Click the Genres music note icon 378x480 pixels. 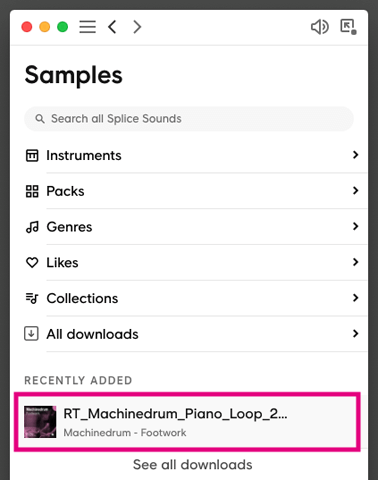[x=32, y=227]
